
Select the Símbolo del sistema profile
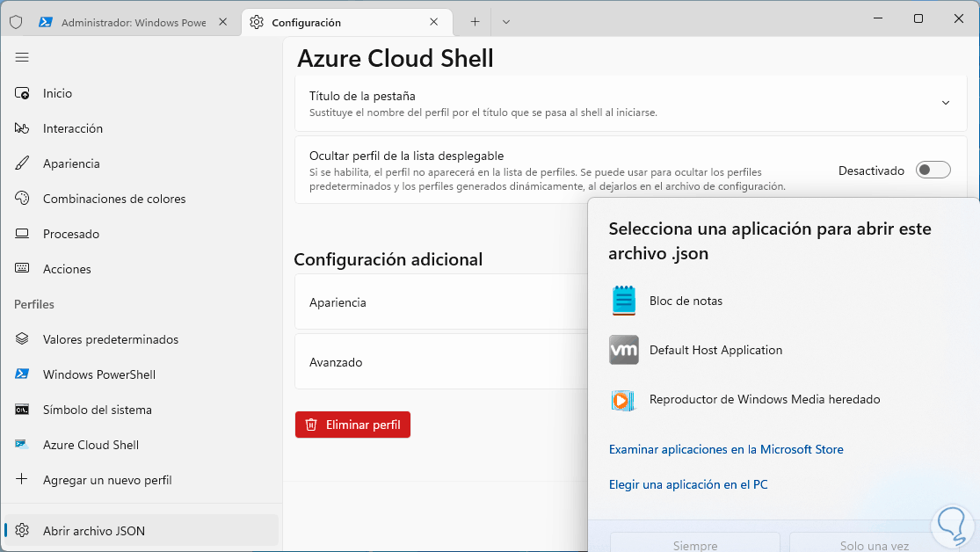(97, 410)
